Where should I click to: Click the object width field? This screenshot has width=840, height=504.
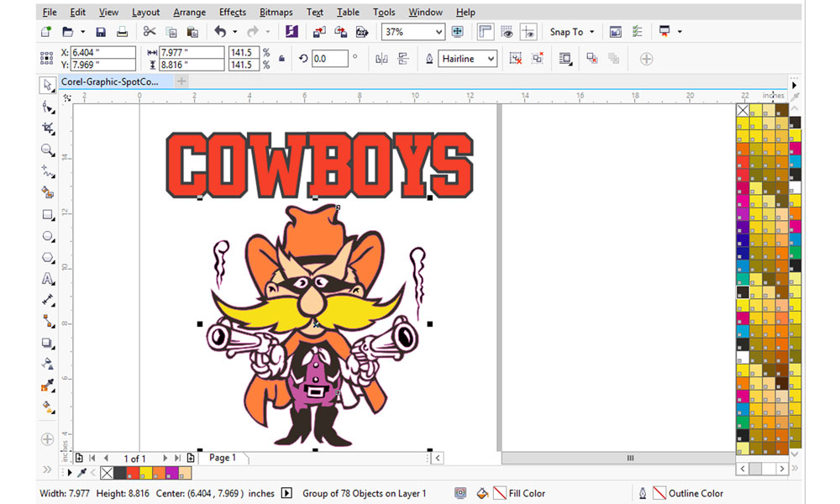pyautogui.click(x=192, y=52)
